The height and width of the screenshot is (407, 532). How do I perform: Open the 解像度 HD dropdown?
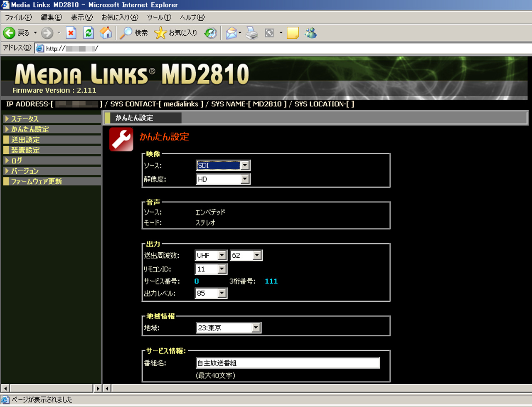pos(223,179)
